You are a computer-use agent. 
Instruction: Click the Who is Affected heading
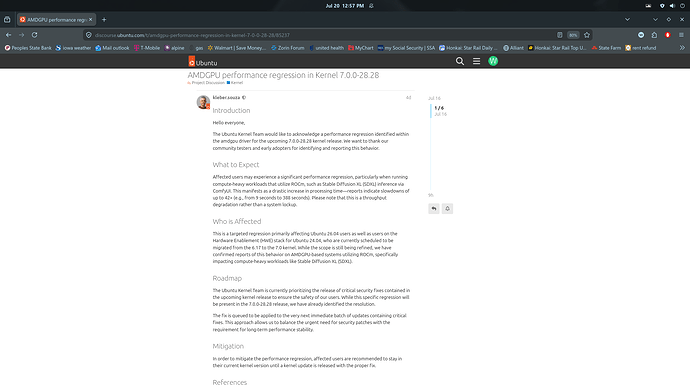237,221
